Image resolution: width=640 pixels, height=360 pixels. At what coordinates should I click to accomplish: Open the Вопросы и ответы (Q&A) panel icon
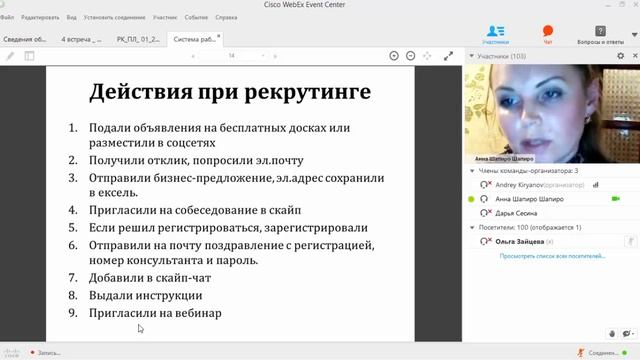pos(600,34)
